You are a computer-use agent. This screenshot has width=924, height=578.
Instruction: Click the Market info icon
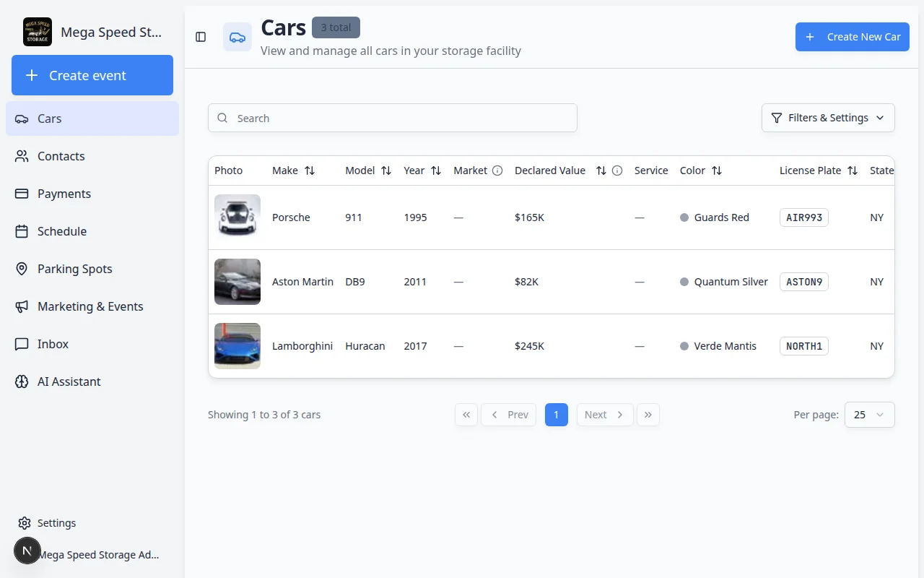click(497, 171)
